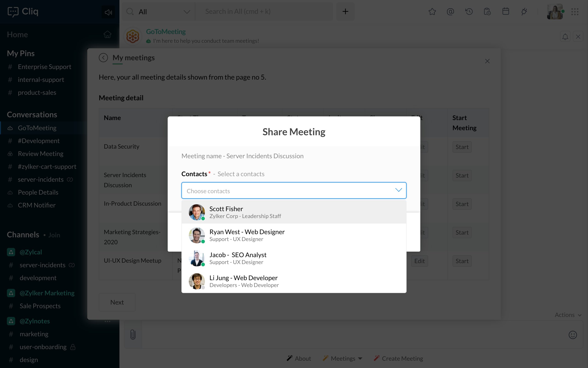Open history clock icon
The image size is (588, 368).
pyautogui.click(x=469, y=11)
